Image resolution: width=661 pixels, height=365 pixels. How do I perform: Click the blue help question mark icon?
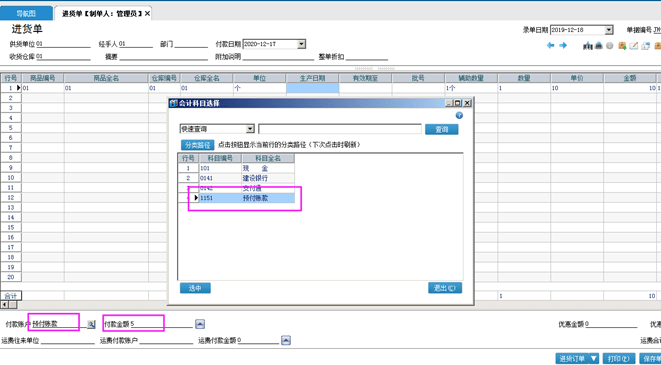(459, 115)
